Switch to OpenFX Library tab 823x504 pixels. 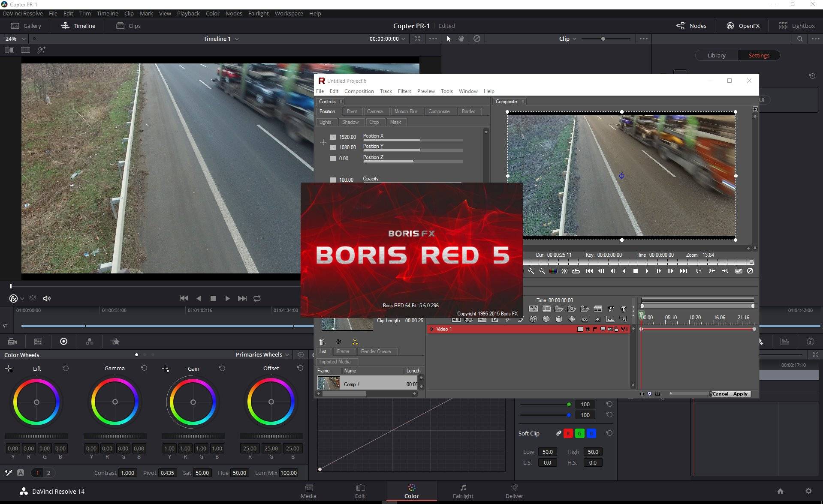716,55
